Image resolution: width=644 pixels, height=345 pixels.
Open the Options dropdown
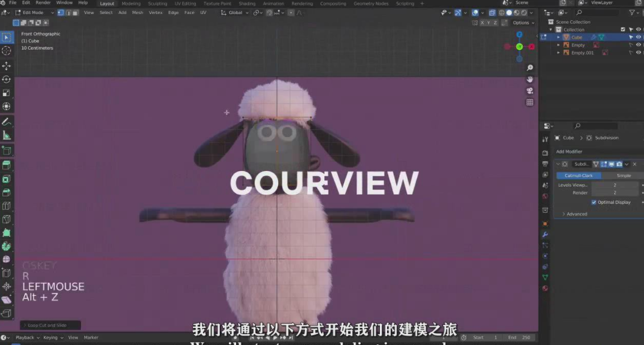coord(523,23)
